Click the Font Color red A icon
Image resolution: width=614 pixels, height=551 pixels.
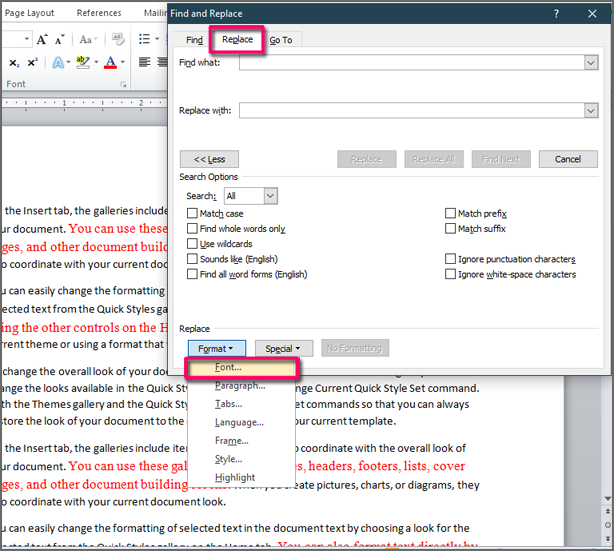click(x=110, y=62)
